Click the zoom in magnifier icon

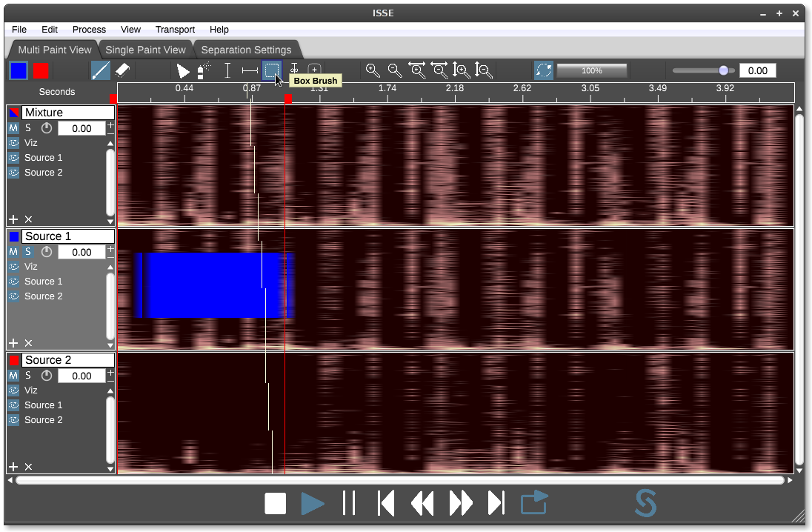pos(373,70)
